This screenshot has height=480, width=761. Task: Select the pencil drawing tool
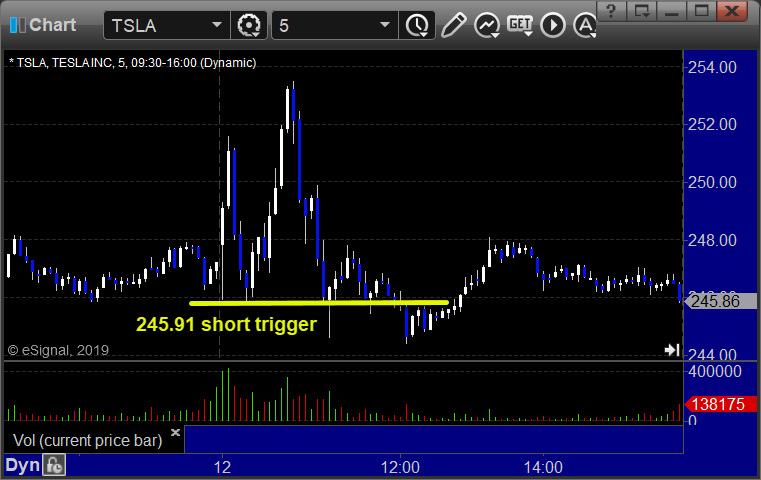[x=454, y=25]
